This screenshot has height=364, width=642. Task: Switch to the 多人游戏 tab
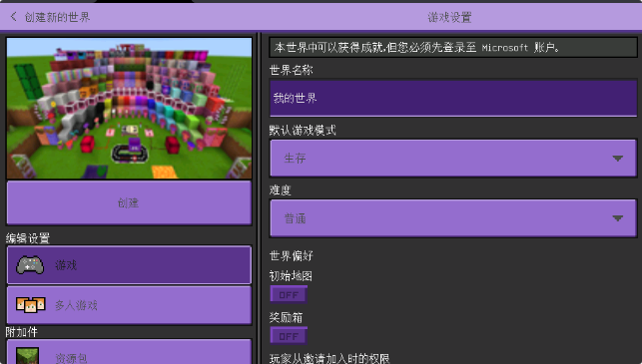[x=129, y=305]
